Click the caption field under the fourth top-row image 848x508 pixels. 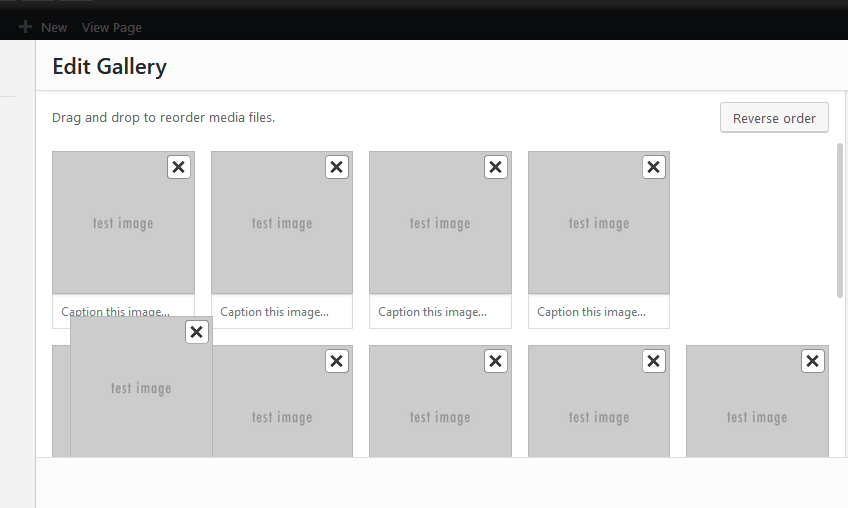point(599,312)
